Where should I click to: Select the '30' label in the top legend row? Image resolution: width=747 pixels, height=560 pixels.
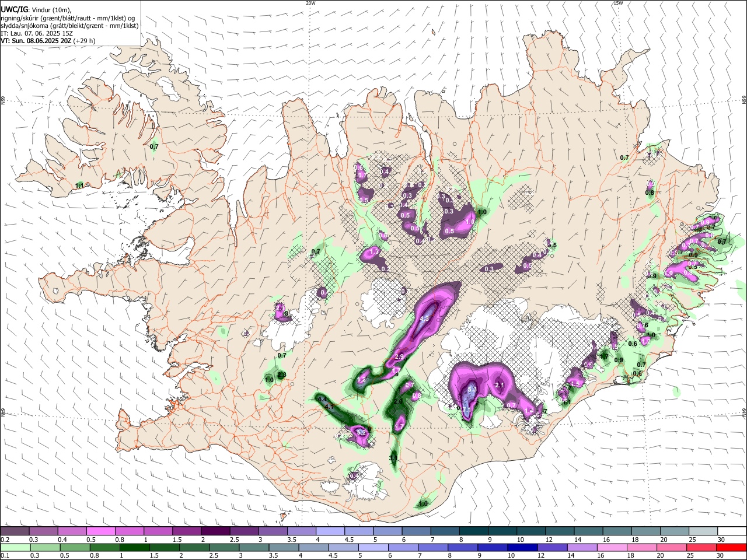pos(721,540)
